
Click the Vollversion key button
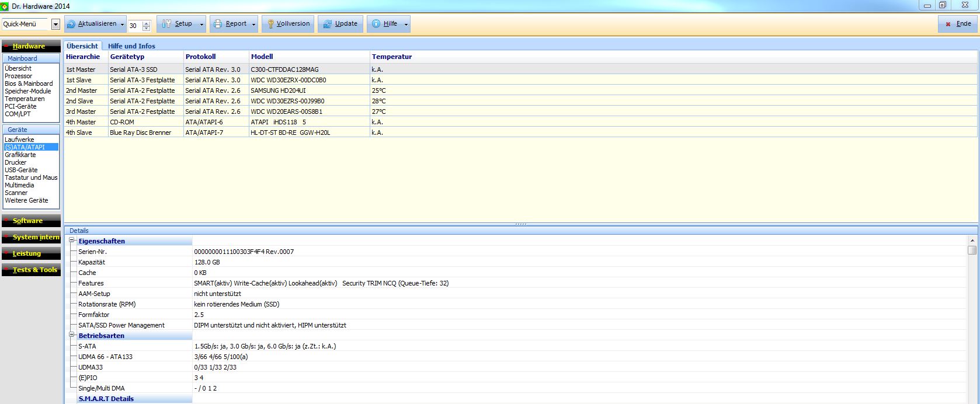[288, 24]
